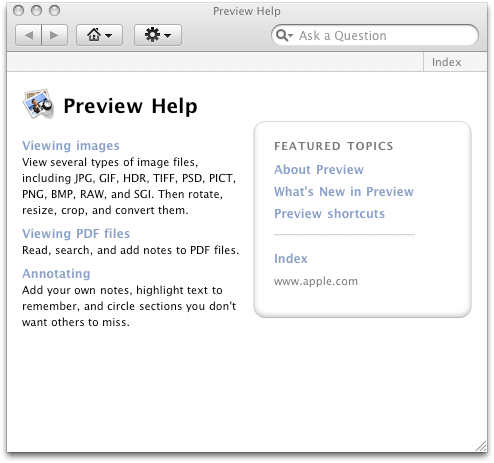Open the Viewing images topic
The image size is (494, 463).
pos(71,146)
